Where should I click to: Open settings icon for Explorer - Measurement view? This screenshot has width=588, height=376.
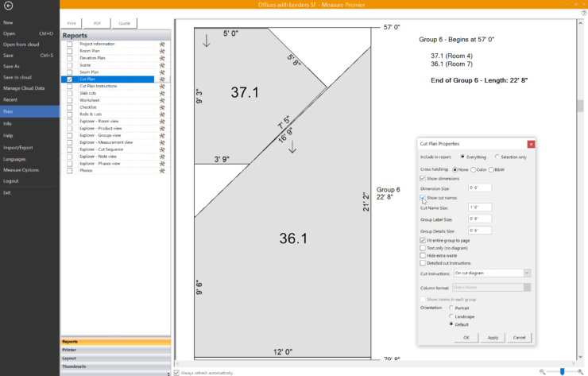[162, 142]
